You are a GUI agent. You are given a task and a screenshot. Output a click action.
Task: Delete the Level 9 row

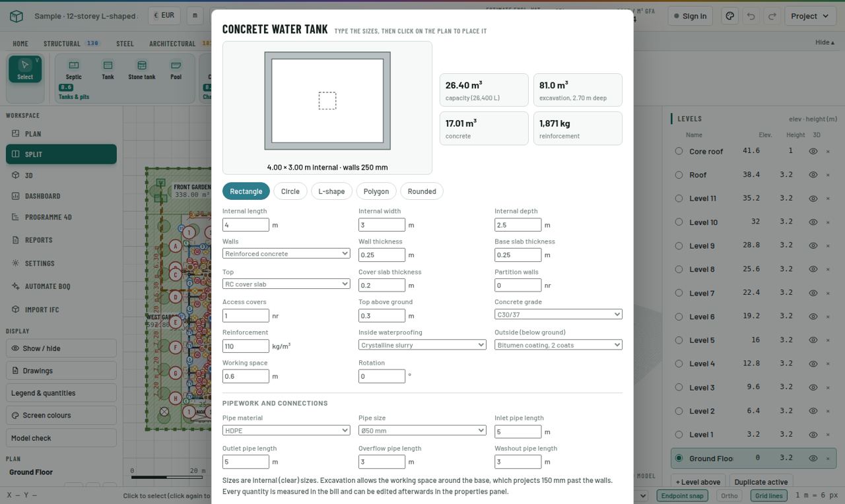pos(828,245)
